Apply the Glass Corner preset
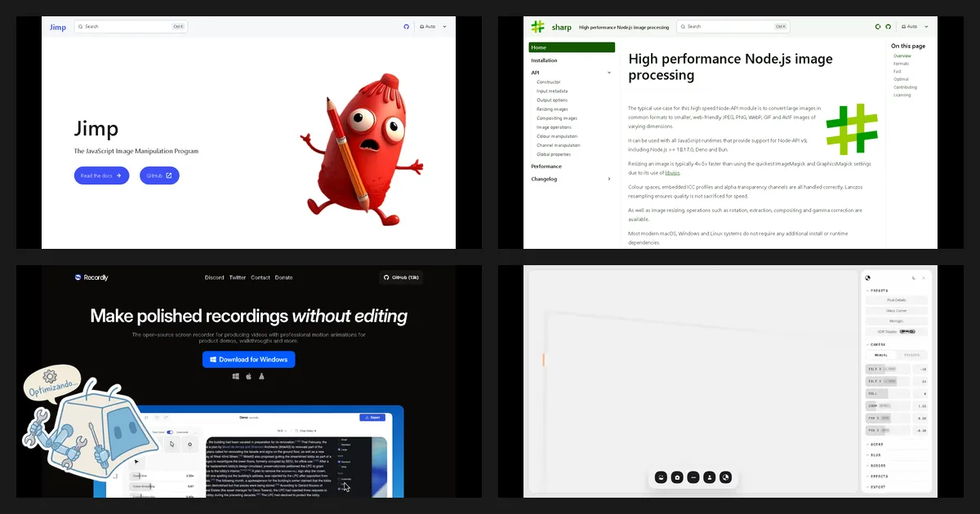The width and height of the screenshot is (980, 514). coord(897,311)
